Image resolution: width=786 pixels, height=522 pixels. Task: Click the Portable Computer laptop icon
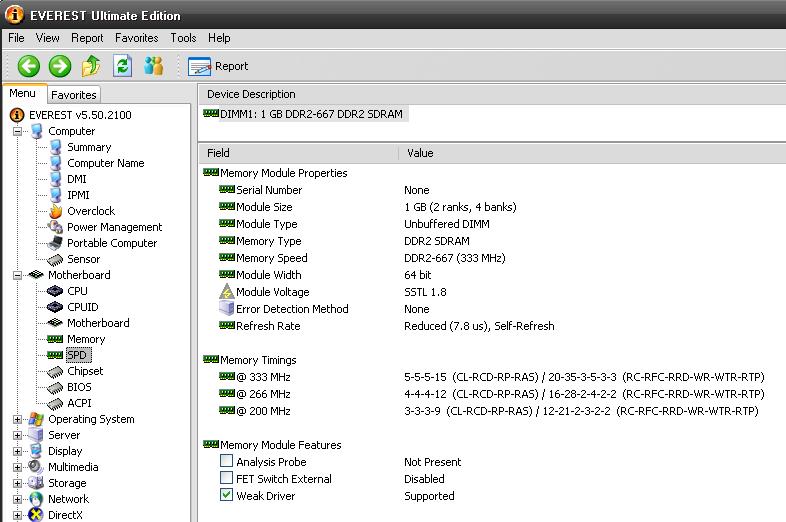pyautogui.click(x=55, y=243)
